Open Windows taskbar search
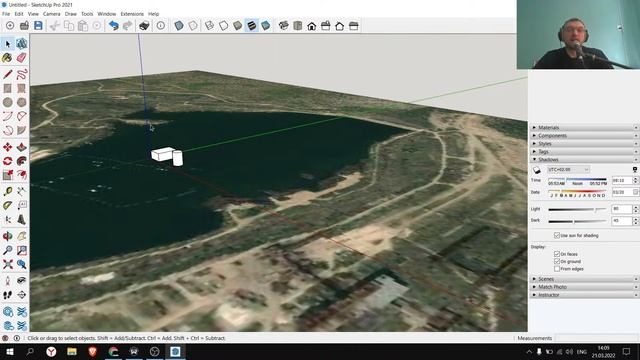The height and width of the screenshot is (360, 640). (30, 351)
